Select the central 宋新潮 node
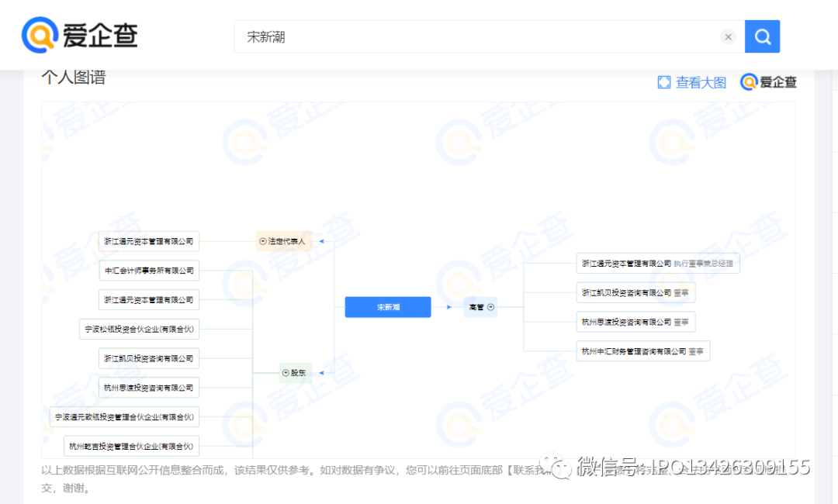This screenshot has height=504, width=838. tap(388, 307)
